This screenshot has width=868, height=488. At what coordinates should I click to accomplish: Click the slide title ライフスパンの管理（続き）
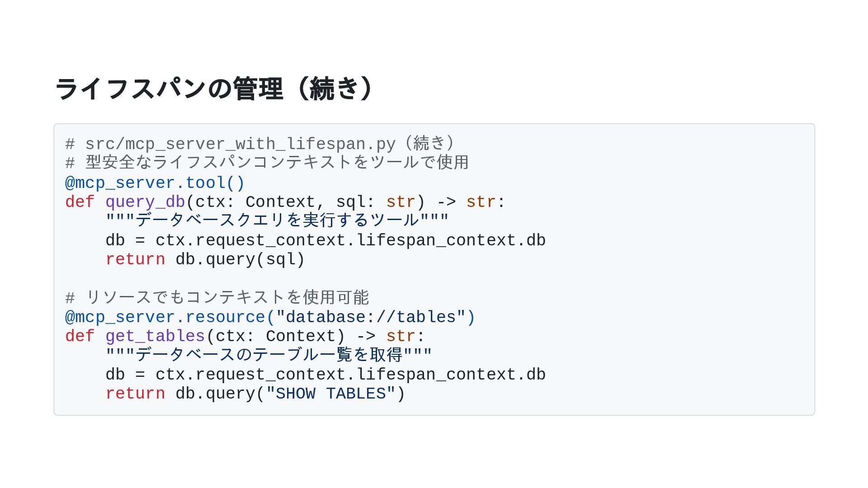coord(214,89)
